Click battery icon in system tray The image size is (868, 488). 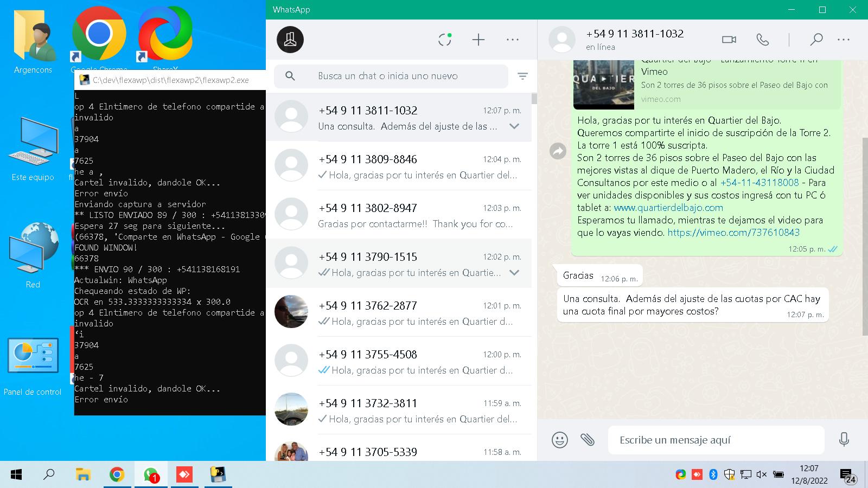[x=778, y=475]
